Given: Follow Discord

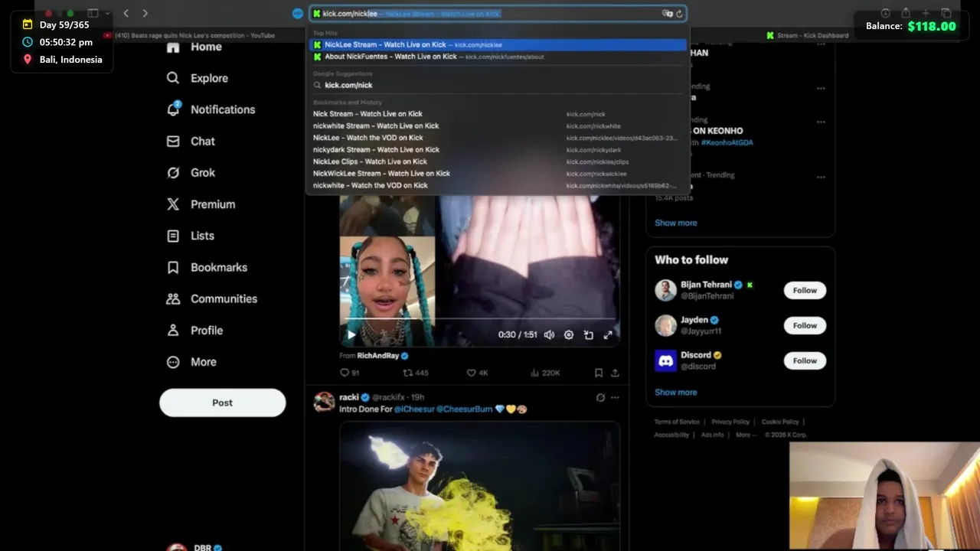Looking at the screenshot, I should (x=805, y=360).
